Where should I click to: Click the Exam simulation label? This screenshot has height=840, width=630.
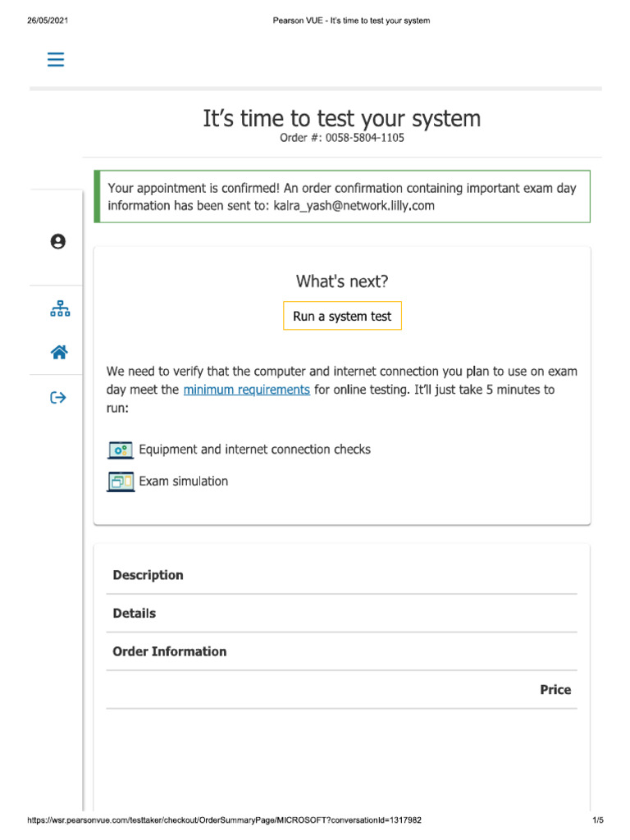184,482
